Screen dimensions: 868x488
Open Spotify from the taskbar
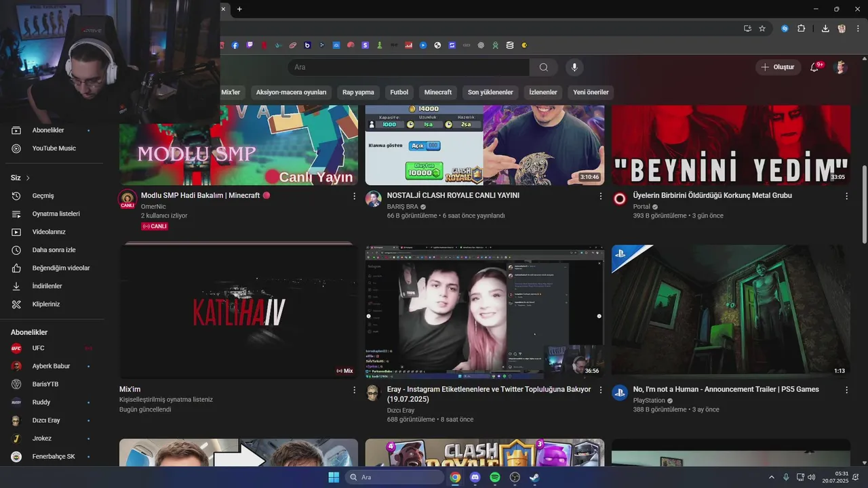(495, 477)
